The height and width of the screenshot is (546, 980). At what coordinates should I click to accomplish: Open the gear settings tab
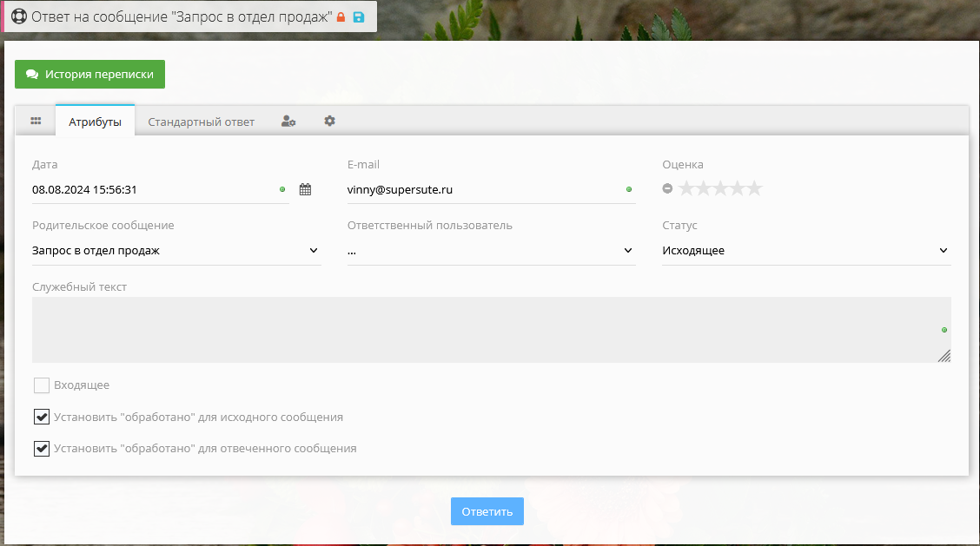point(329,122)
